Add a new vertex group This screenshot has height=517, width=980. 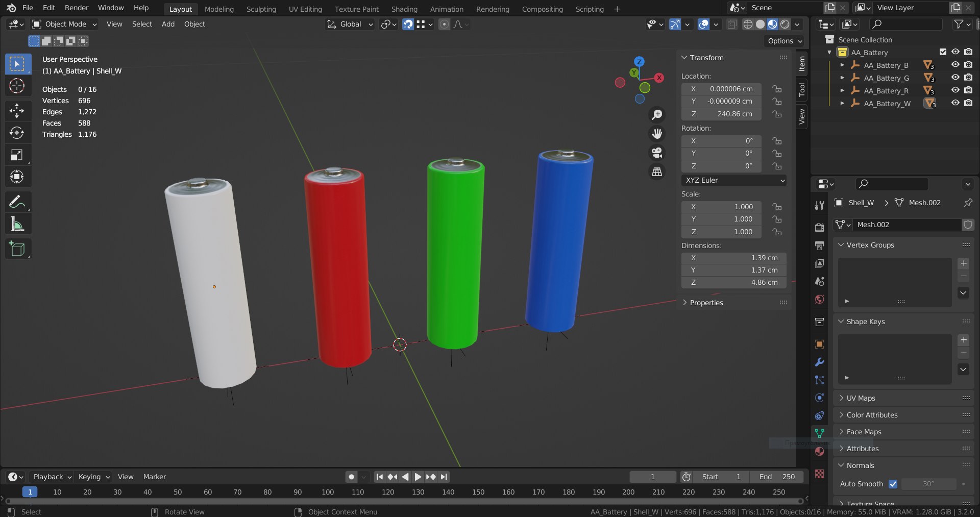click(x=963, y=263)
